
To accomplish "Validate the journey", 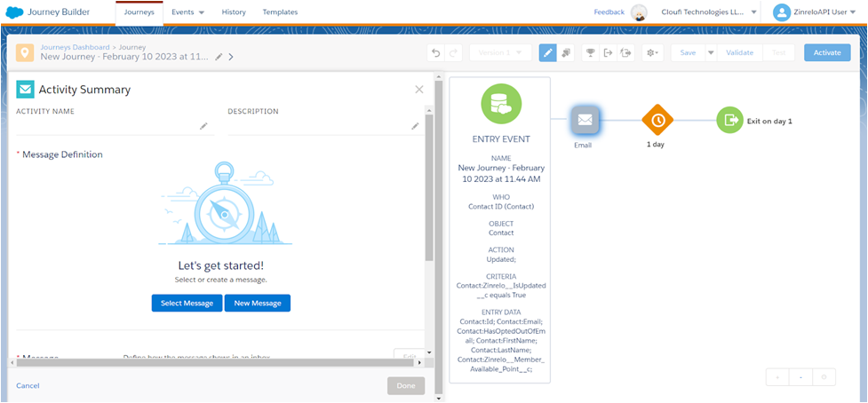I will click(x=739, y=53).
